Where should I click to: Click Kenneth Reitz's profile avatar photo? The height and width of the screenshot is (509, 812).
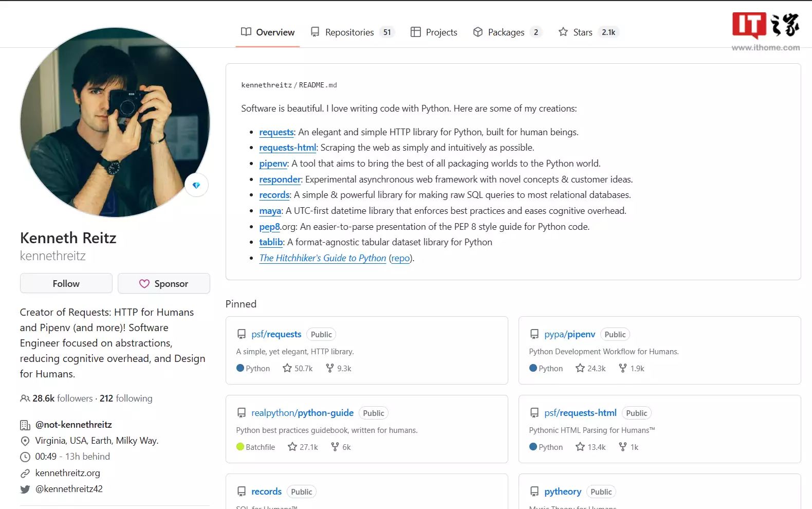115,122
